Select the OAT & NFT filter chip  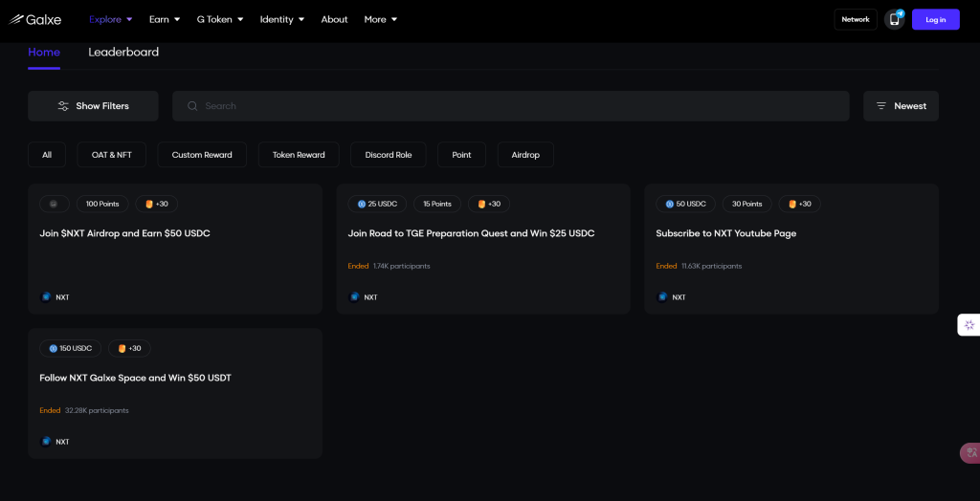tap(111, 155)
